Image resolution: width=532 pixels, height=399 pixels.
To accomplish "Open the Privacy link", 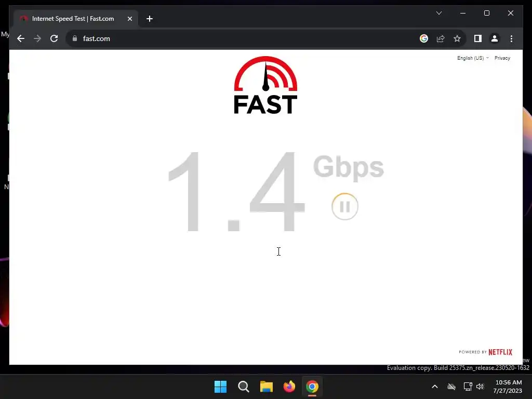I will tap(502, 58).
